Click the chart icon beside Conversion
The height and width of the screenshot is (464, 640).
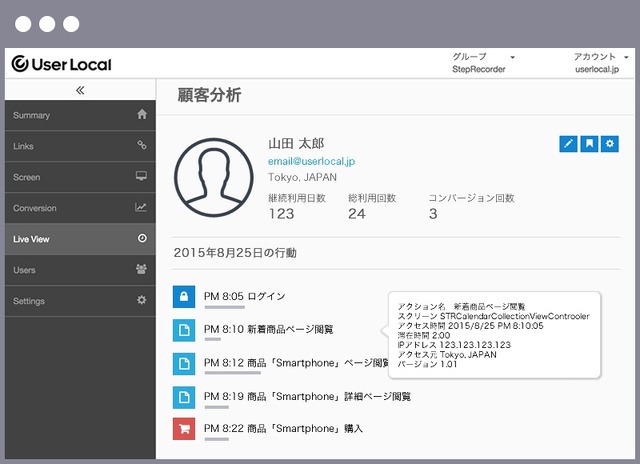coord(141,207)
